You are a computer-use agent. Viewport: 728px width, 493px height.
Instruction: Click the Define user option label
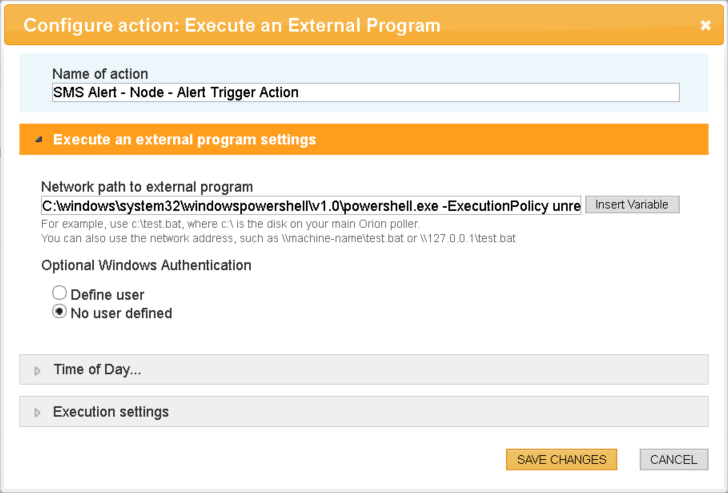tap(107, 295)
